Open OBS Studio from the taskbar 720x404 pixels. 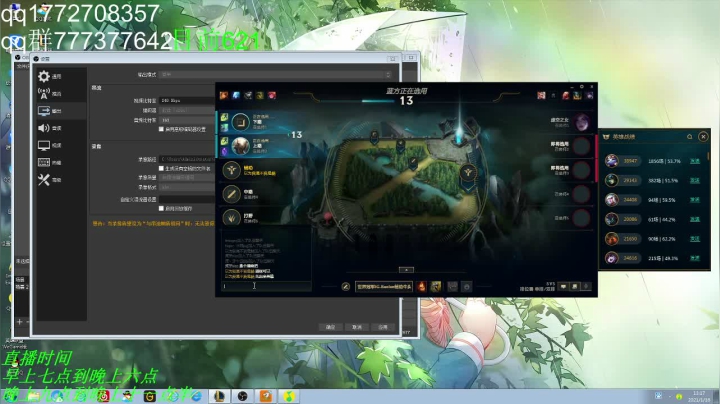click(242, 396)
